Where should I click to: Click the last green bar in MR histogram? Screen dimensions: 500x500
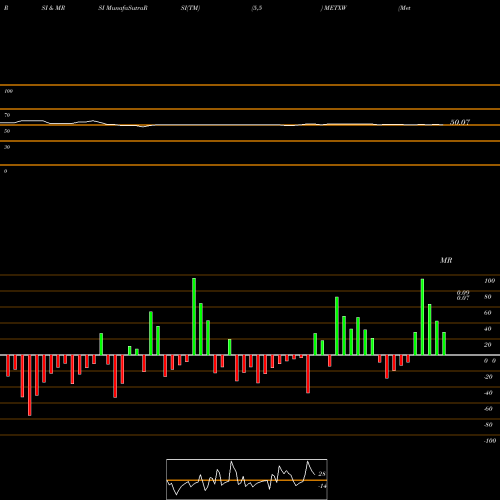[444, 343]
